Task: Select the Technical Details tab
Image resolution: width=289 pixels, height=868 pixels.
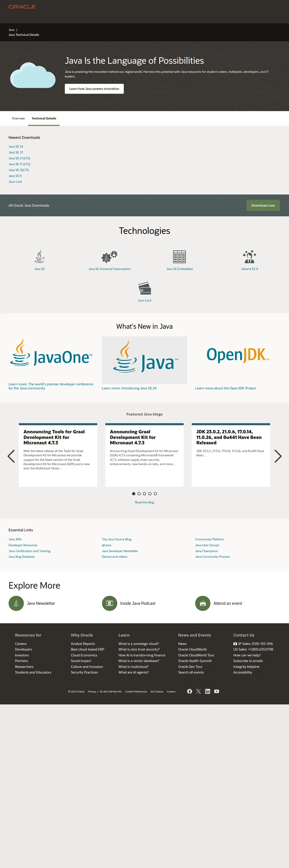Action: 44,118
